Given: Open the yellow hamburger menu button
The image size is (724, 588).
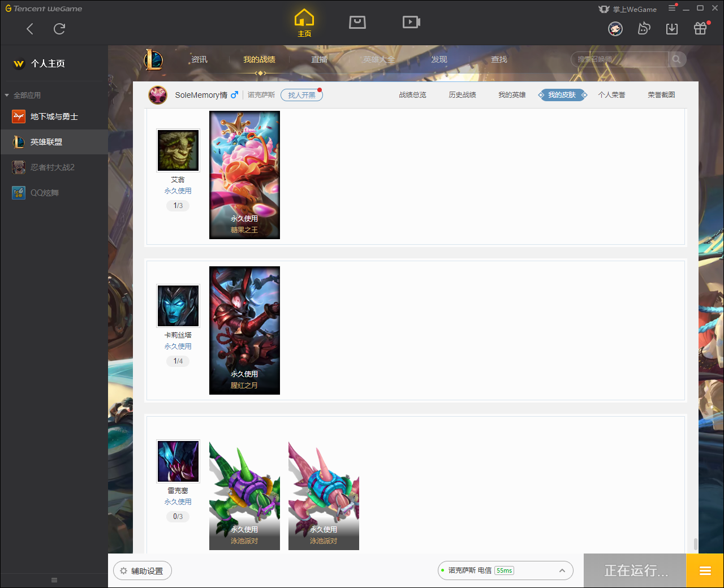Looking at the screenshot, I should click(x=705, y=571).
